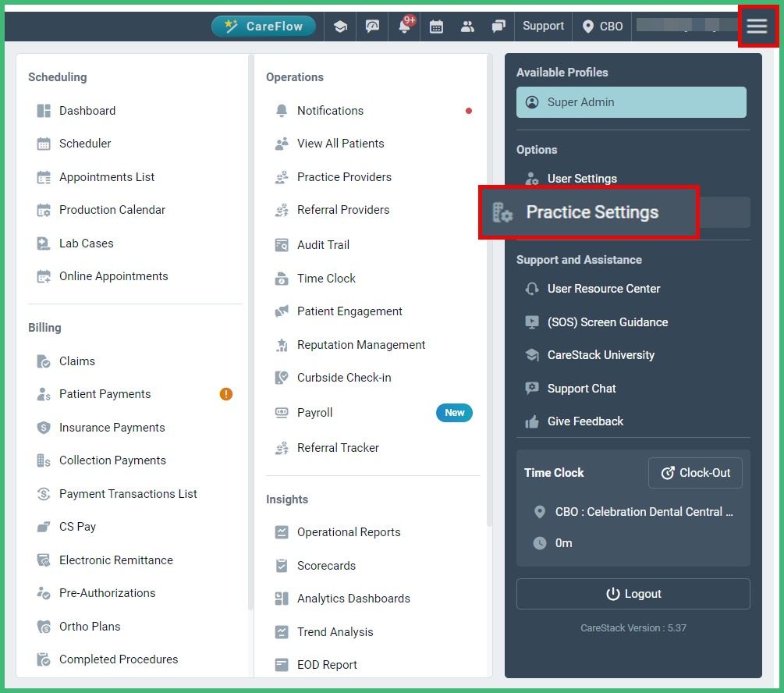
Task: Open Payroll
Action: point(314,413)
